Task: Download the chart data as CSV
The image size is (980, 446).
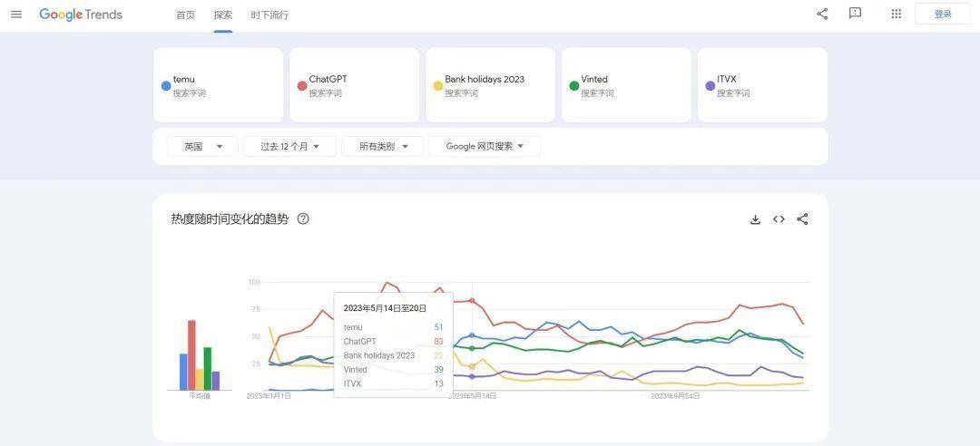Action: (755, 219)
